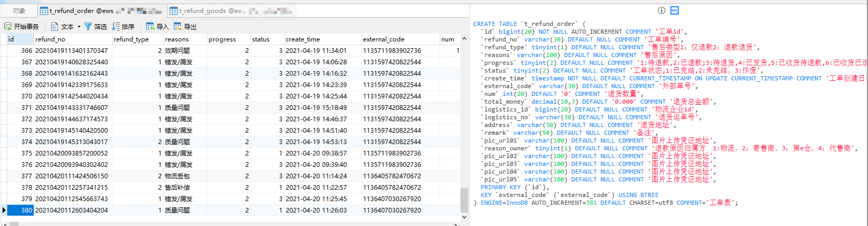Click the CREATE TABLE line in DDL panel

pos(529,24)
